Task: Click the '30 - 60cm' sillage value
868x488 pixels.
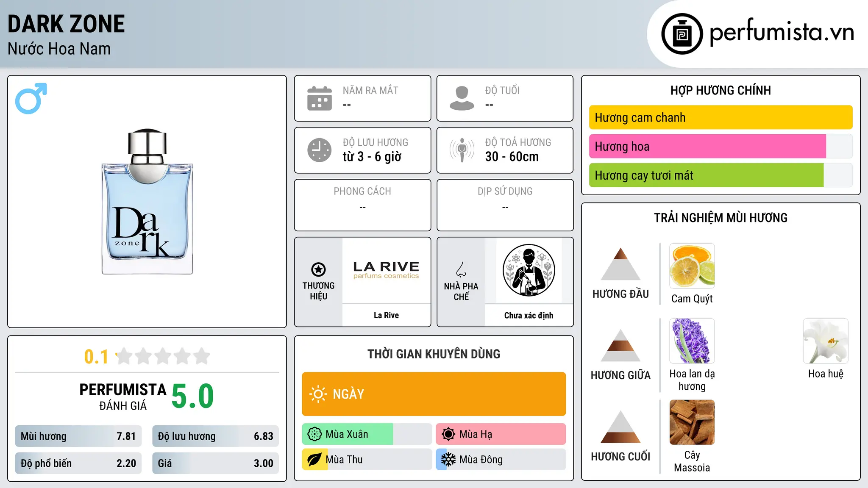Action: click(512, 157)
